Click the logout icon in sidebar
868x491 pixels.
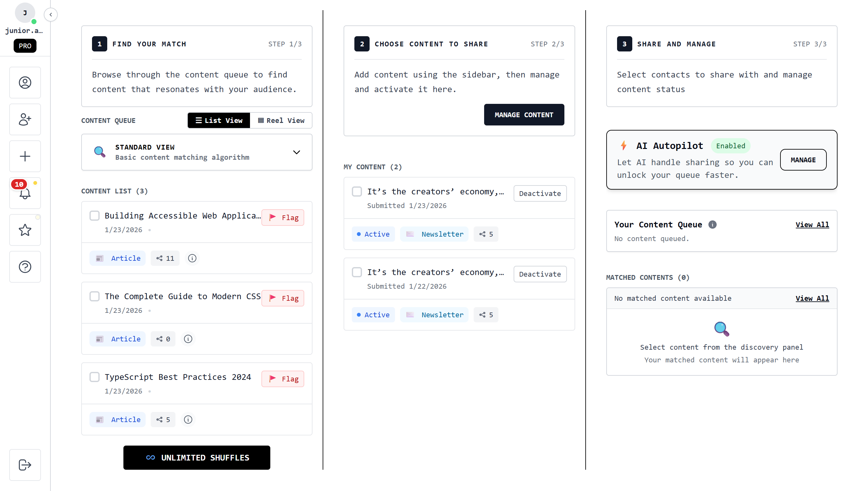click(x=25, y=465)
